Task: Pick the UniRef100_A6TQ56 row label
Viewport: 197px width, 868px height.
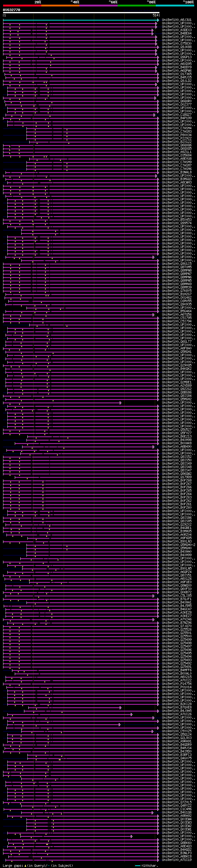Action: coord(177,314)
